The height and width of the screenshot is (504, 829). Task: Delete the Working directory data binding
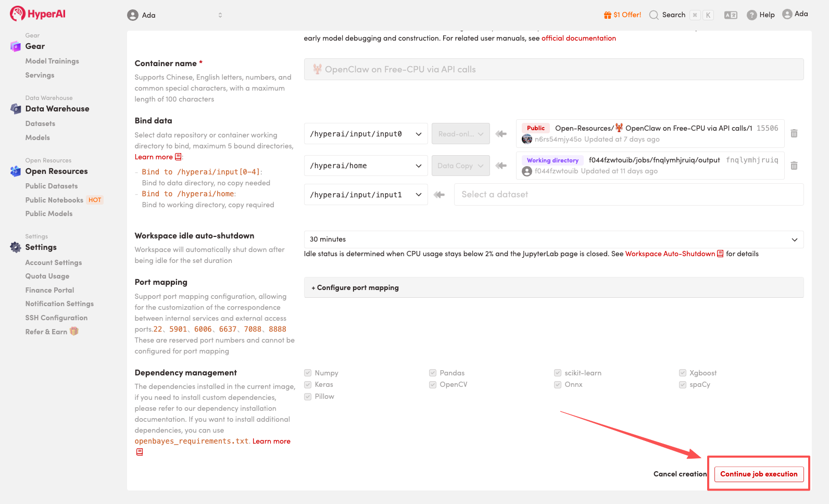(794, 166)
